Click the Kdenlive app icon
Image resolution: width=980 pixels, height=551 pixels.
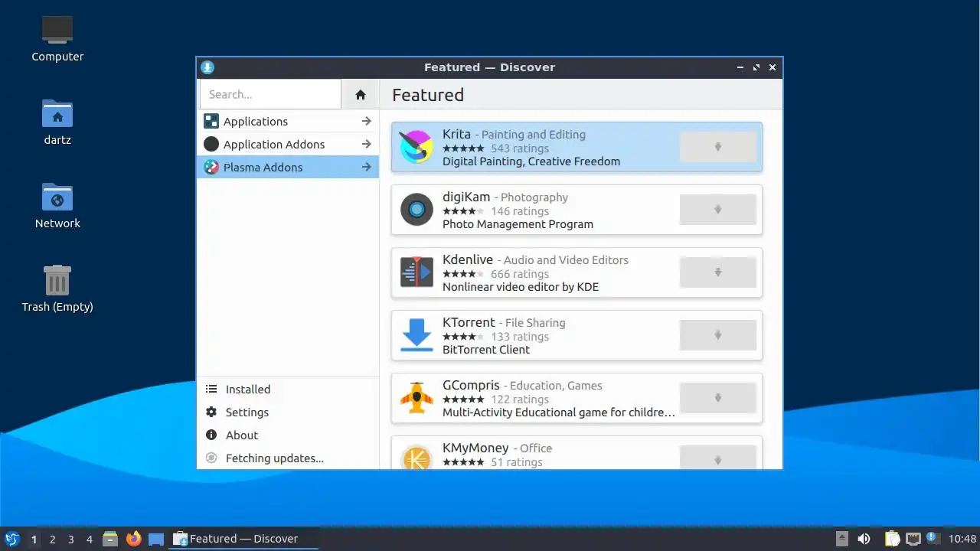click(416, 272)
